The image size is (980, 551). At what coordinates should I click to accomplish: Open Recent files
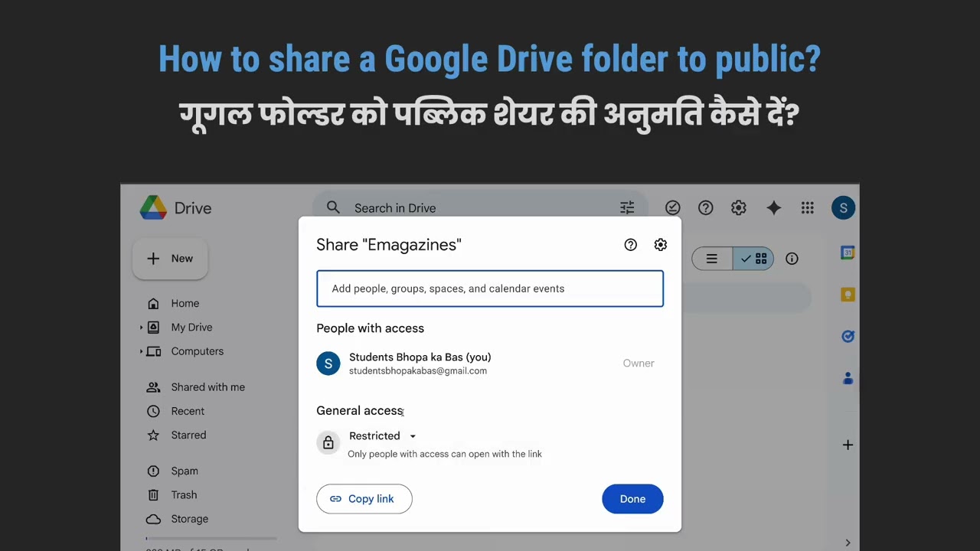coord(188,411)
